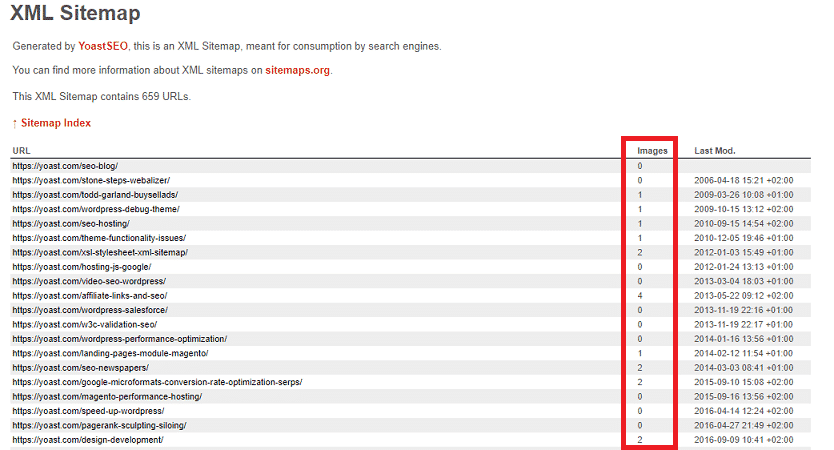The height and width of the screenshot is (450, 834).
Task: Select the date 2014-02-12 11:54 +01:00
Action: coord(744,353)
